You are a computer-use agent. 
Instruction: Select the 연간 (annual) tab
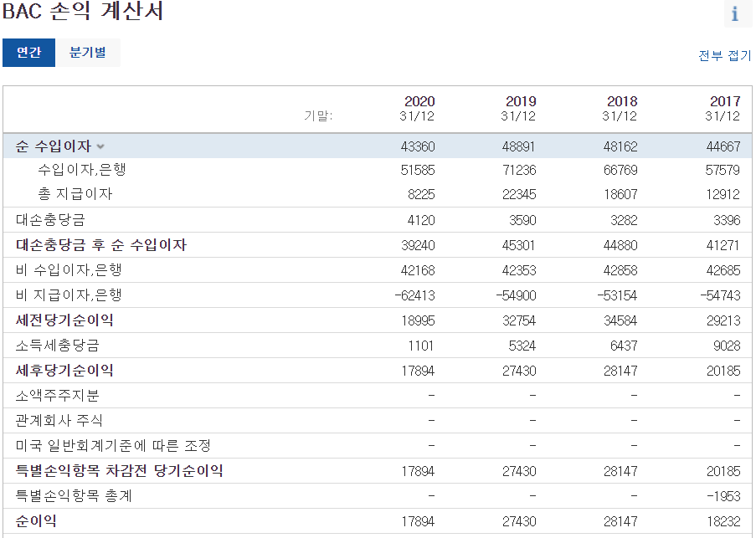click(x=29, y=53)
